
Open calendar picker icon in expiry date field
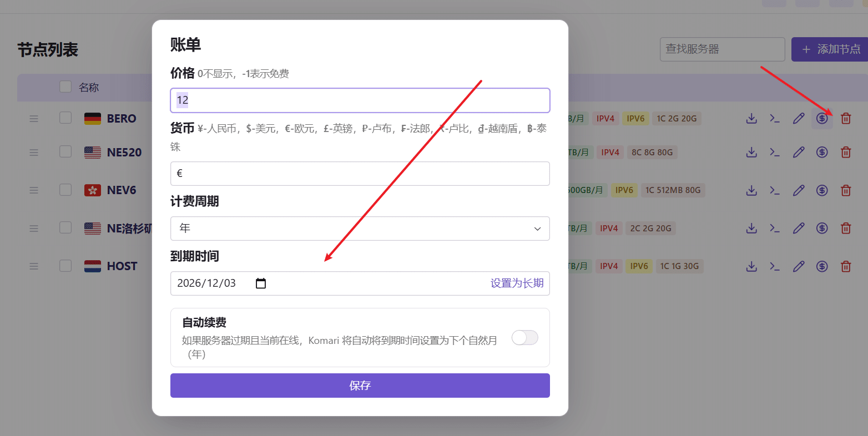pyautogui.click(x=261, y=283)
